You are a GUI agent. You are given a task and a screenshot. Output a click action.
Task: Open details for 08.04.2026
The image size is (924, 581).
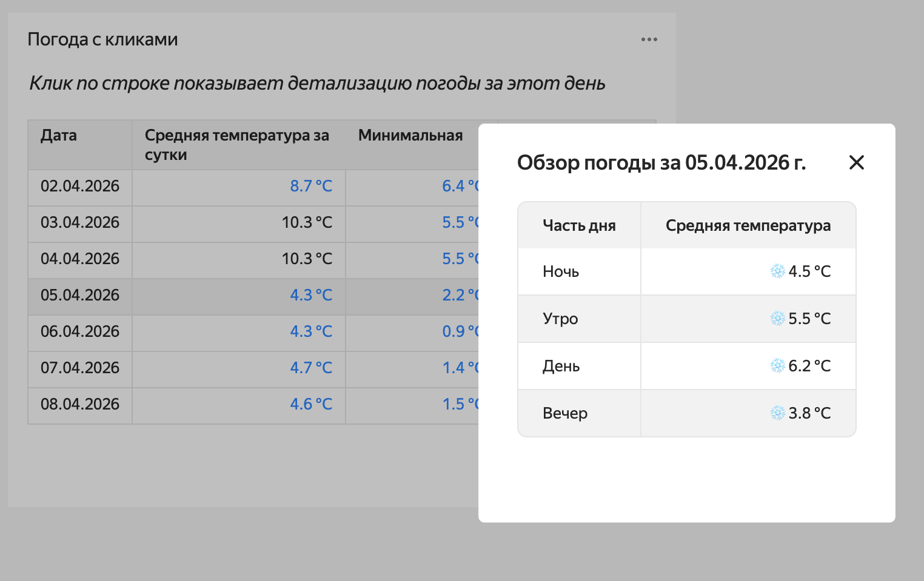pyautogui.click(x=80, y=405)
